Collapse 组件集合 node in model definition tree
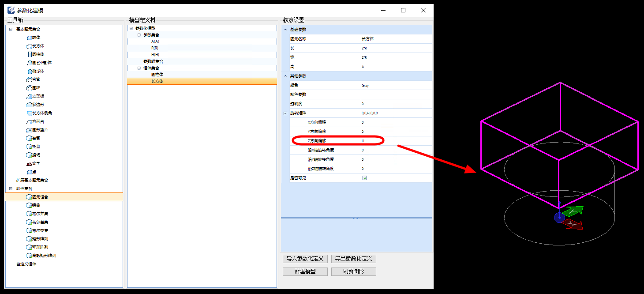The height and width of the screenshot is (294, 644). 139,68
